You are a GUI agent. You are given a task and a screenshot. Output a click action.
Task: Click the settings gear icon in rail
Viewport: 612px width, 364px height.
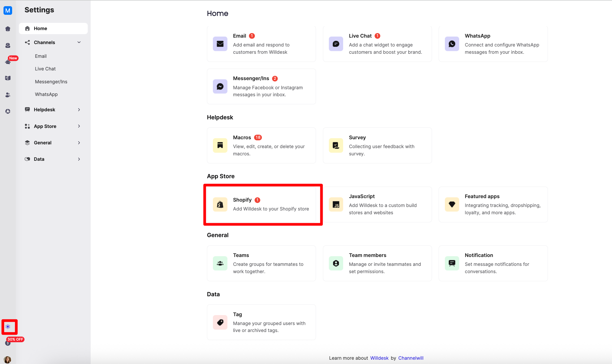tap(8, 327)
